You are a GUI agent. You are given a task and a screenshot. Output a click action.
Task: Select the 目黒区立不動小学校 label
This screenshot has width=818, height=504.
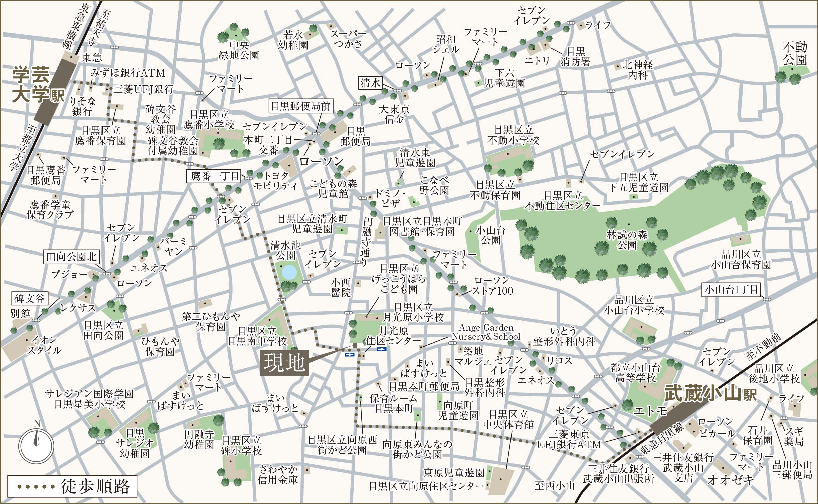click(513, 135)
